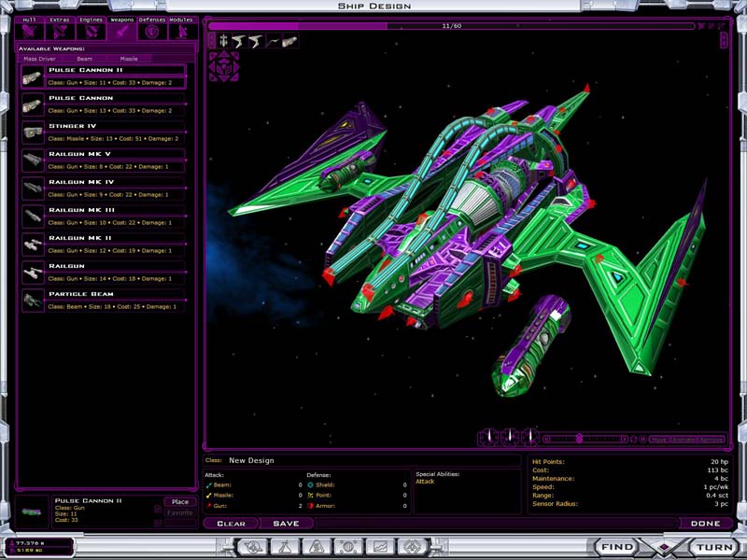Viewport: 747px width, 560px height.
Task: Select the second wing component in the parts strip
Action: click(256, 41)
